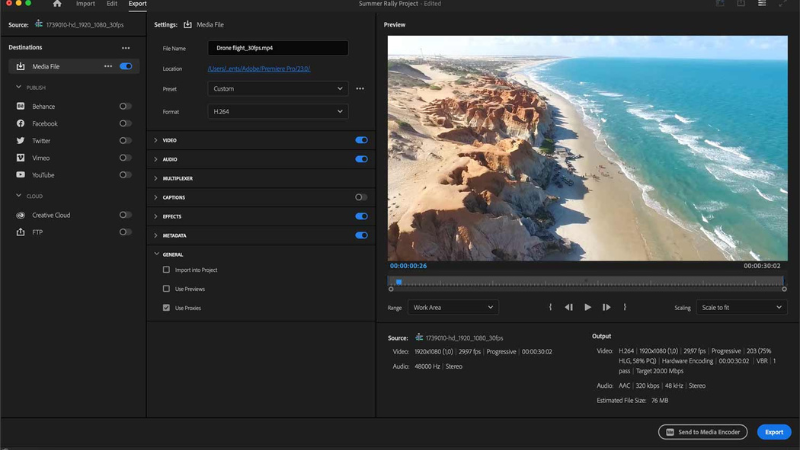Click the Facebook publish icon
The height and width of the screenshot is (450, 800).
21,124
